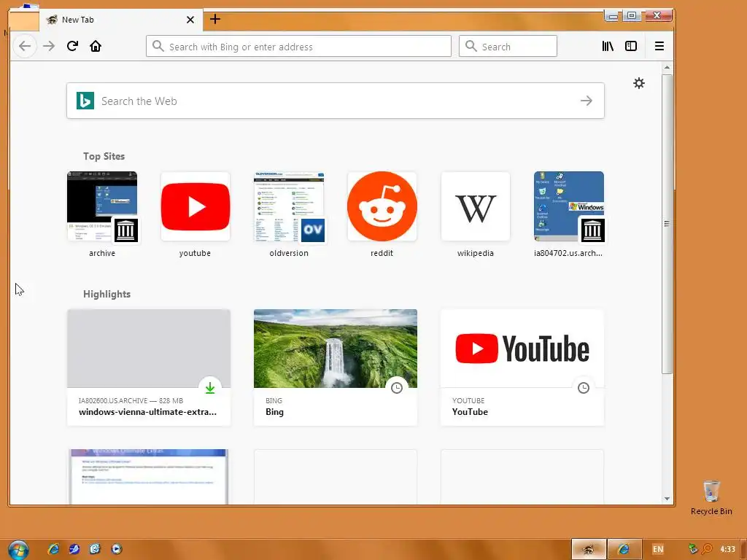Open a new tab with plus button
Image resolution: width=747 pixels, height=560 pixels.
point(215,19)
